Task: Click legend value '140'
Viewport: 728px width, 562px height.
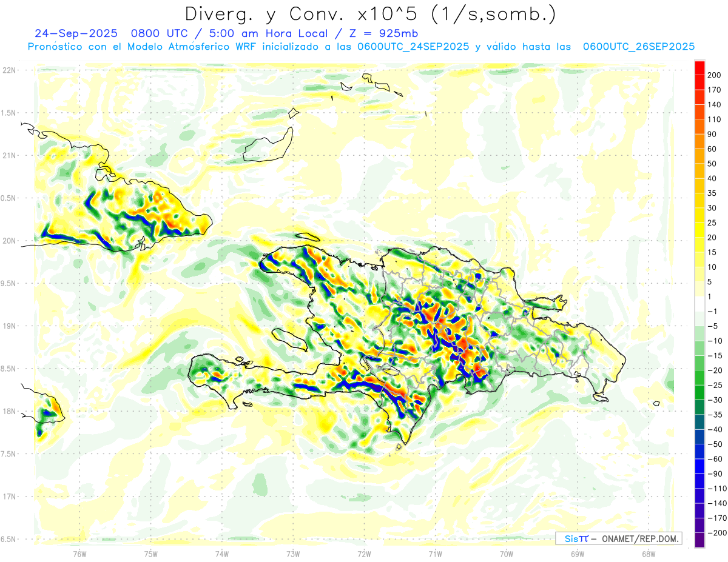Action: pos(715,104)
